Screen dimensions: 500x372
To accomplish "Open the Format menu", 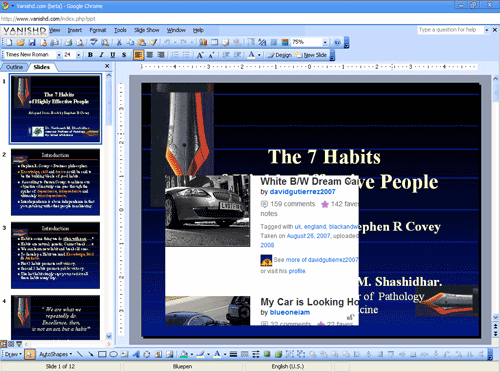I will [x=98, y=30].
